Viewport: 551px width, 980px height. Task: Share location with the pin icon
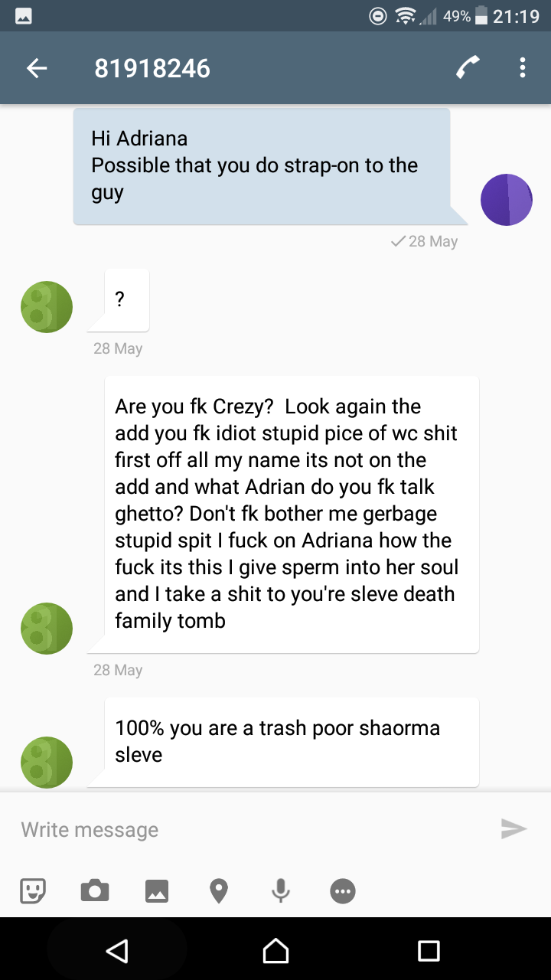point(219,890)
